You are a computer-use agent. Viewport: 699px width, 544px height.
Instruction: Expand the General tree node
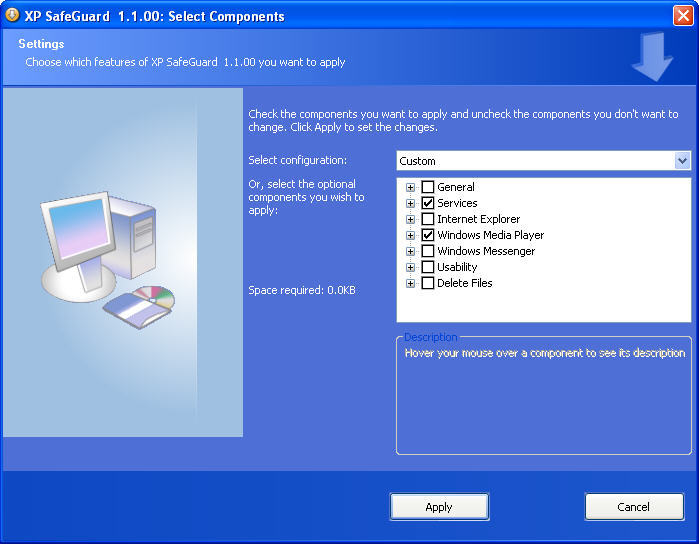410,187
